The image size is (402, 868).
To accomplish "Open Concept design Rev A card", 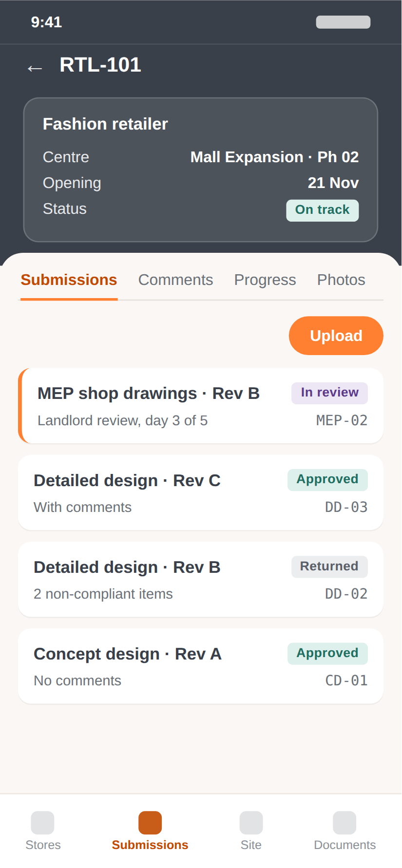I will pos(201,666).
